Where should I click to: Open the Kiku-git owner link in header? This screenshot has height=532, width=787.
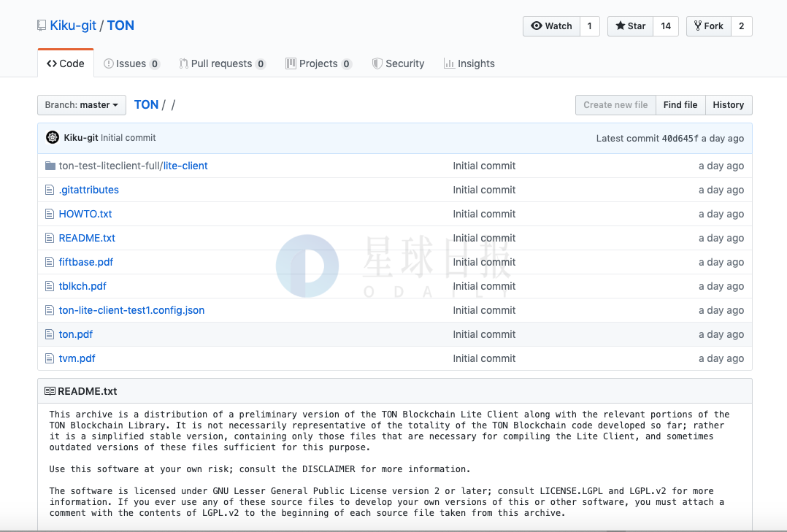tap(73, 26)
